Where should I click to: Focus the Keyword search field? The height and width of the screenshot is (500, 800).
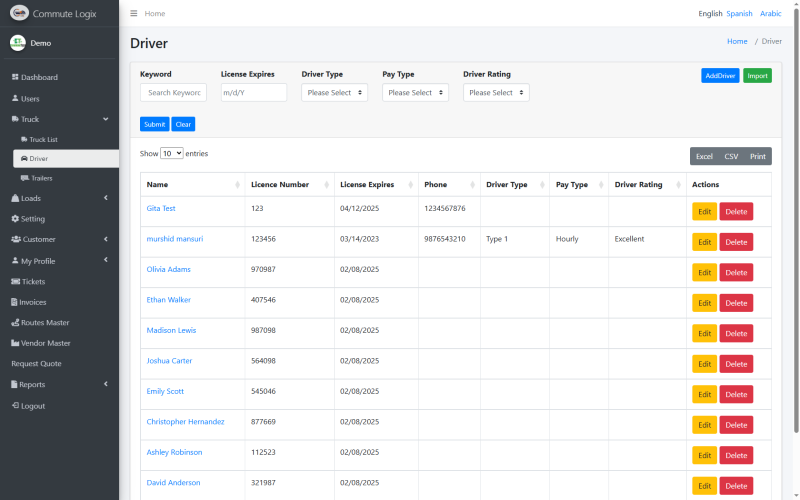point(173,92)
